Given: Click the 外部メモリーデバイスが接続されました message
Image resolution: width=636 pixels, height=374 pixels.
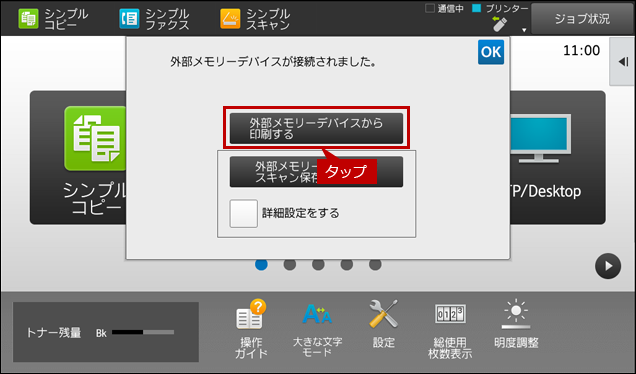Looking at the screenshot, I should coord(273,62).
